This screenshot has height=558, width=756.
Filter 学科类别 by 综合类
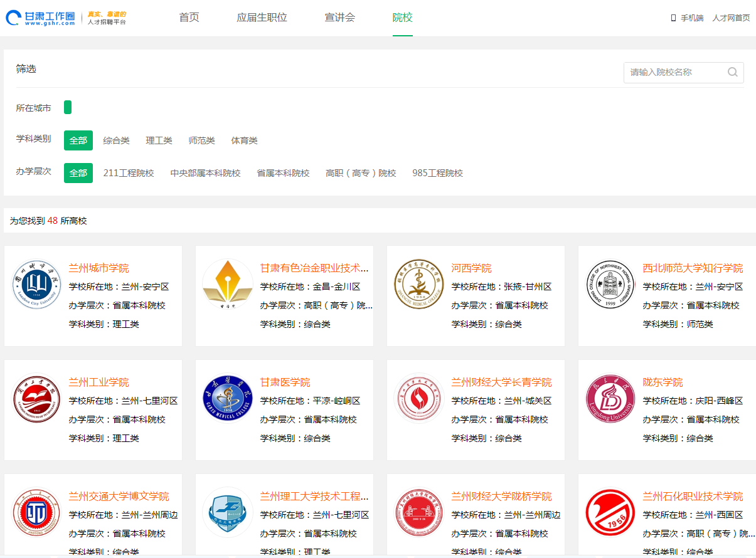coord(117,140)
